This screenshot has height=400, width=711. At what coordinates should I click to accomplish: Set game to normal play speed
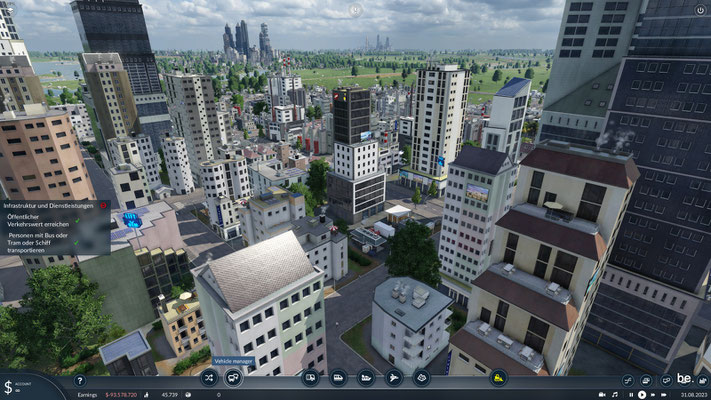(x=642, y=395)
